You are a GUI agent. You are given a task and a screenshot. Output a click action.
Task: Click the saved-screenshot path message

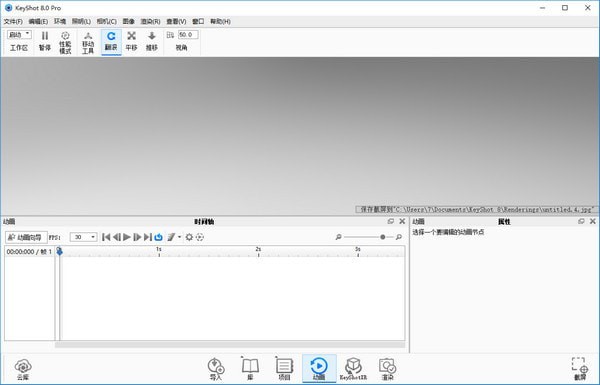476,209
